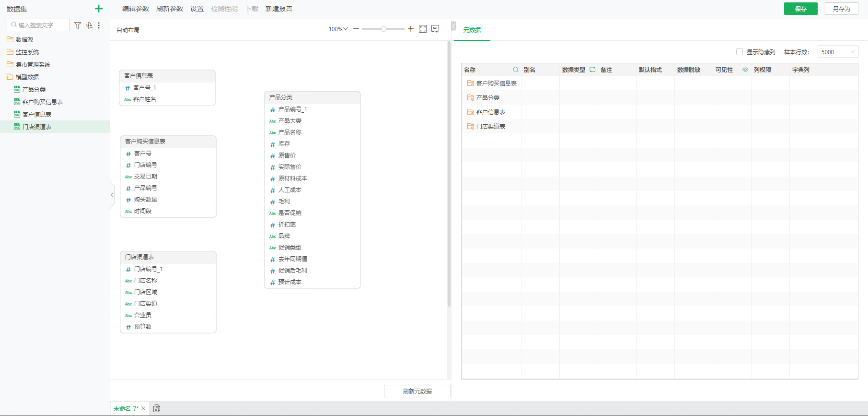Click the green plus icon beside 数据集
Image resolution: width=868 pixels, height=416 pixels.
(99, 9)
